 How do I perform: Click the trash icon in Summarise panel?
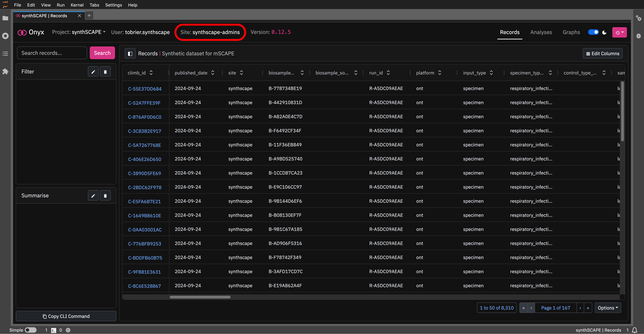[105, 196]
